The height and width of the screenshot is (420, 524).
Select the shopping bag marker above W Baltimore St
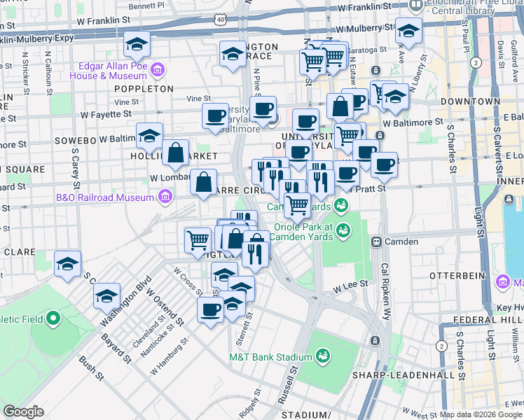tap(340, 108)
